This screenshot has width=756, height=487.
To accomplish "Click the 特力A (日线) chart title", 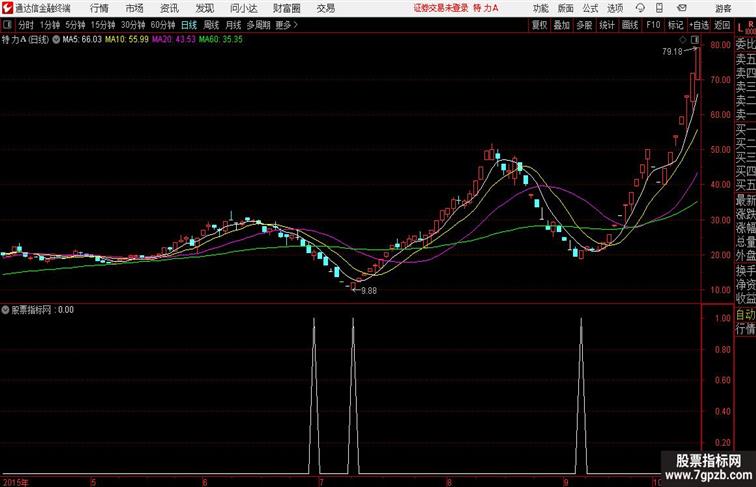I will point(26,40).
